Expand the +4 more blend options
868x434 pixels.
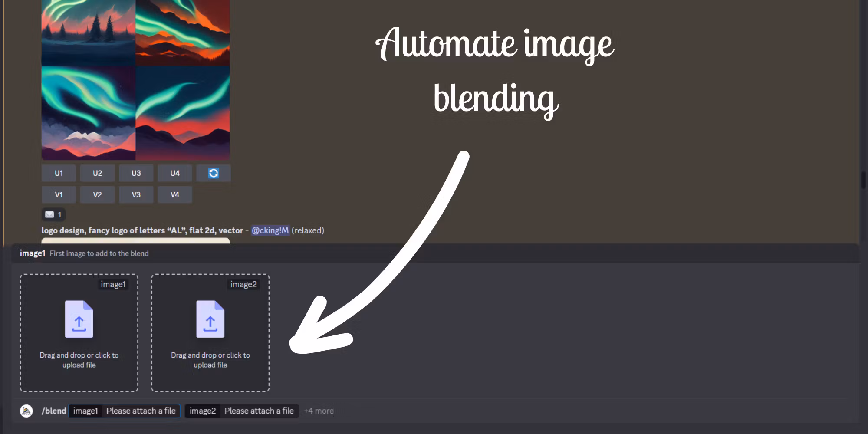coord(319,411)
